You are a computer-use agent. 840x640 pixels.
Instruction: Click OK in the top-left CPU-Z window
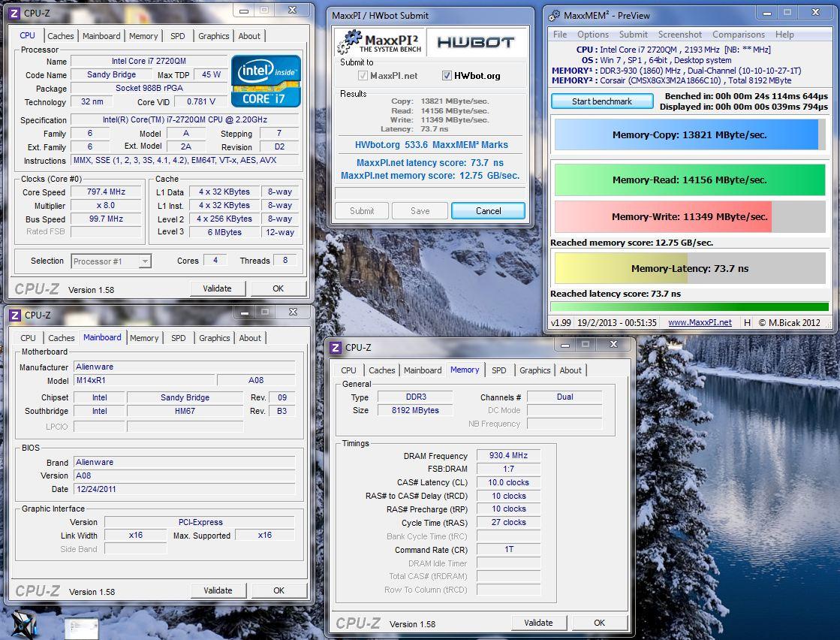[x=278, y=288]
